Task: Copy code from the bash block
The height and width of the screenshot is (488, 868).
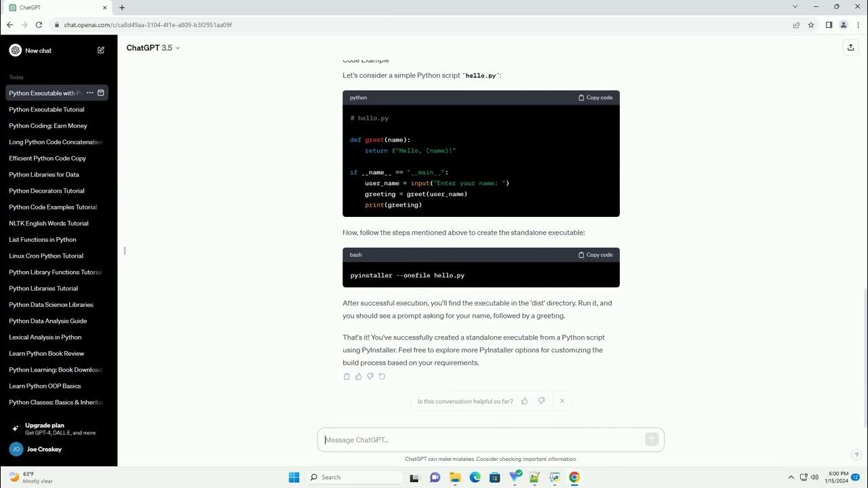Action: click(595, 255)
